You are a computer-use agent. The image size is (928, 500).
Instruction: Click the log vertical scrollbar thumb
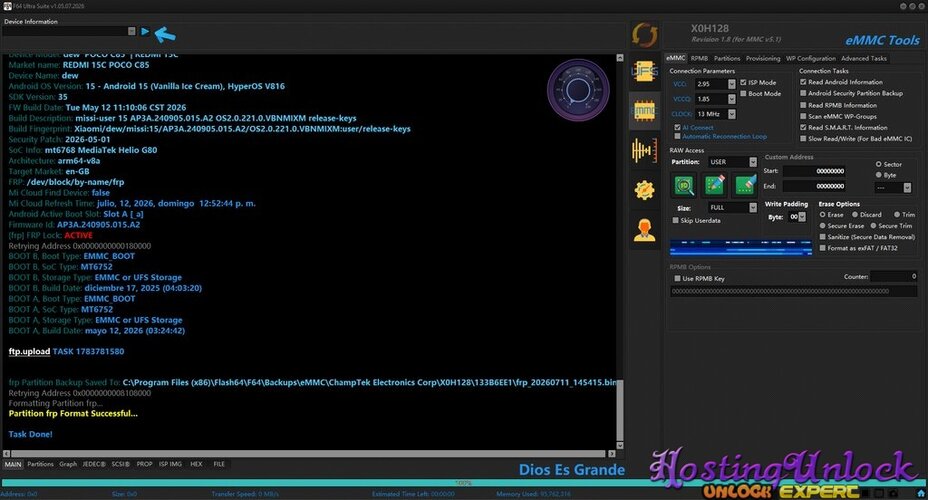(x=620, y=410)
